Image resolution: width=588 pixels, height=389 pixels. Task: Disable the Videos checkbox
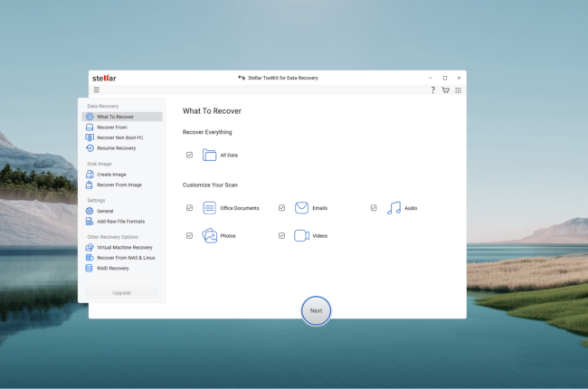pyautogui.click(x=281, y=235)
